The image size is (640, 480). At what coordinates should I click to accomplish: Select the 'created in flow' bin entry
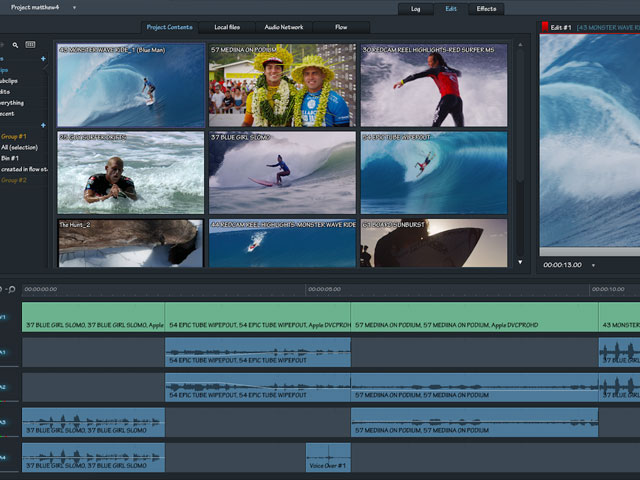click(24, 169)
